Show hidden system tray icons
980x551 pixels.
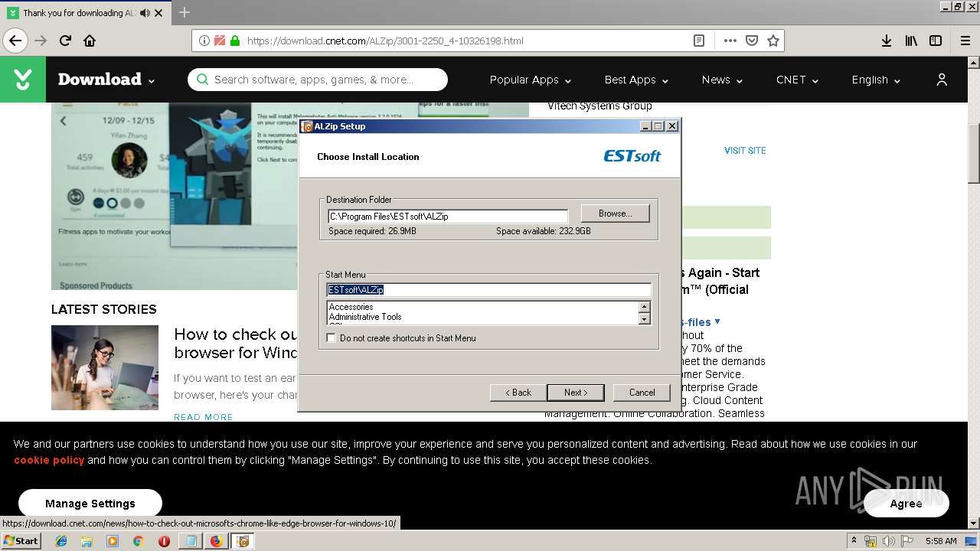tap(854, 541)
